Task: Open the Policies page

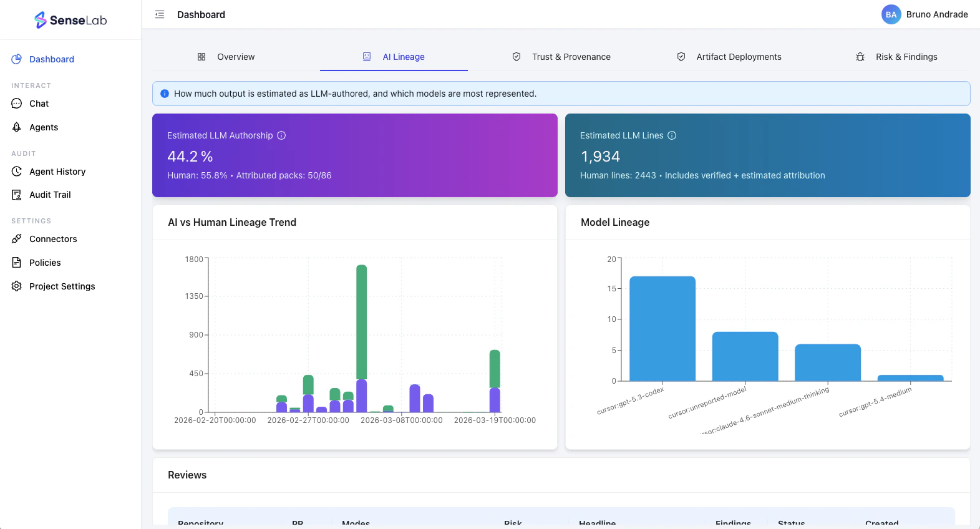Action: click(45, 263)
